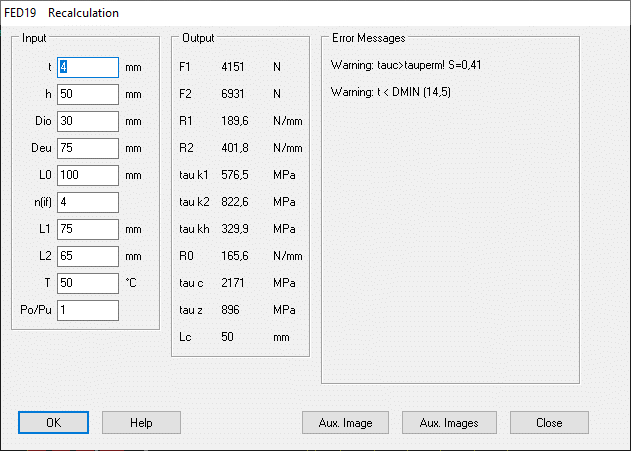Select the h input field containing 50
The height and width of the screenshot is (451, 631).
click(x=88, y=94)
